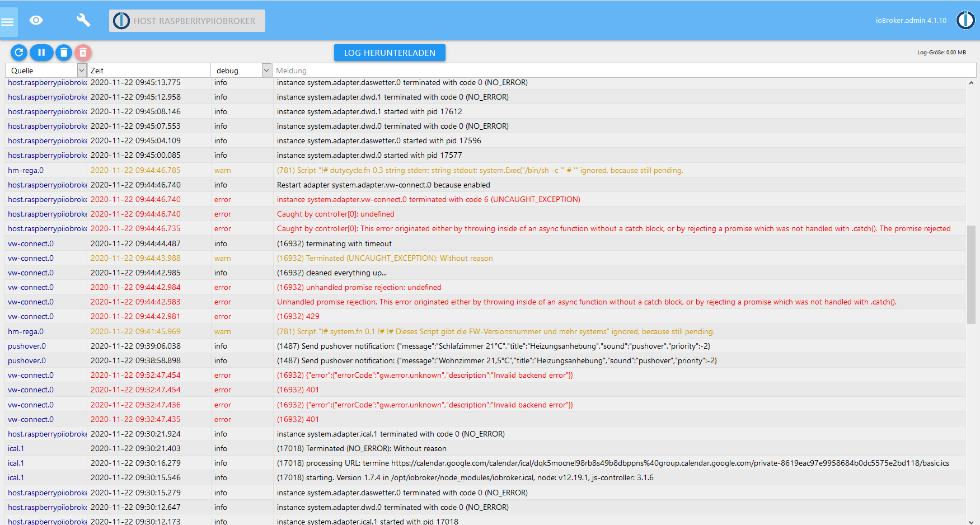The height and width of the screenshot is (525, 980).
Task: Click the '(16932) terminating with timeout' message
Action: 334,243
